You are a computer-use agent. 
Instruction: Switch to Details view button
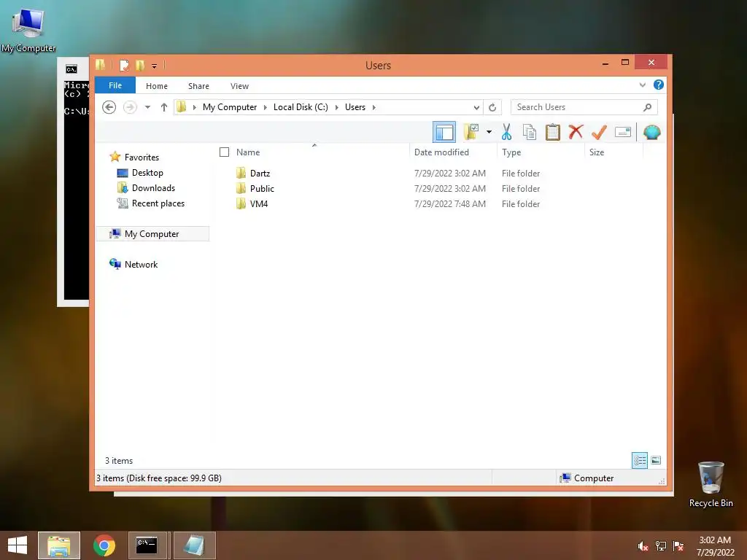tap(639, 460)
